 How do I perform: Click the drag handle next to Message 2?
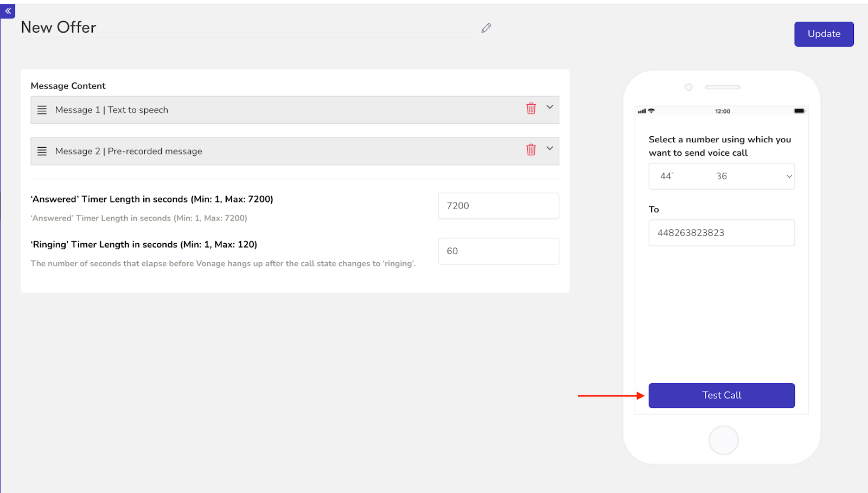pos(42,151)
